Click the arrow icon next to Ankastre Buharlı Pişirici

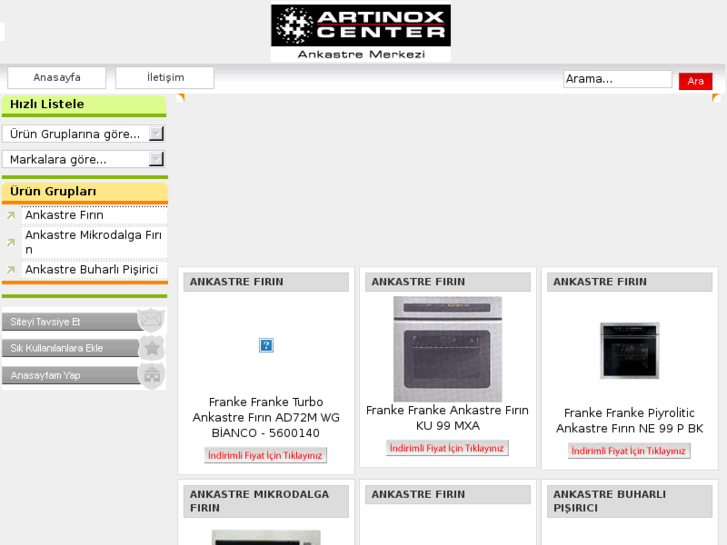11,269
